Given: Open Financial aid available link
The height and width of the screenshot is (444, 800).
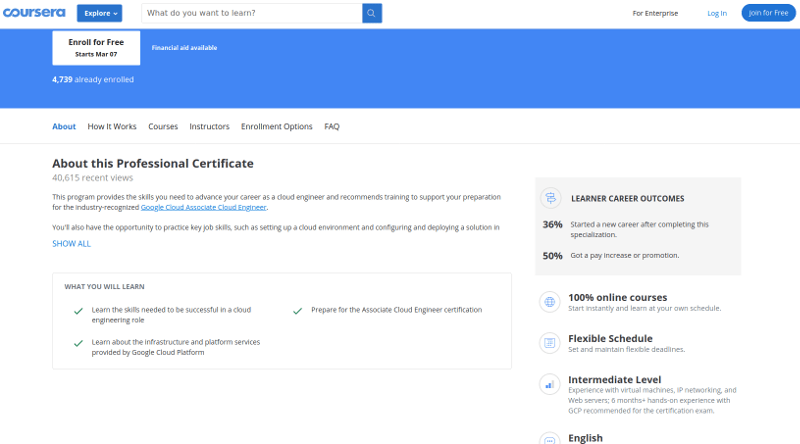Looking at the screenshot, I should point(184,47).
